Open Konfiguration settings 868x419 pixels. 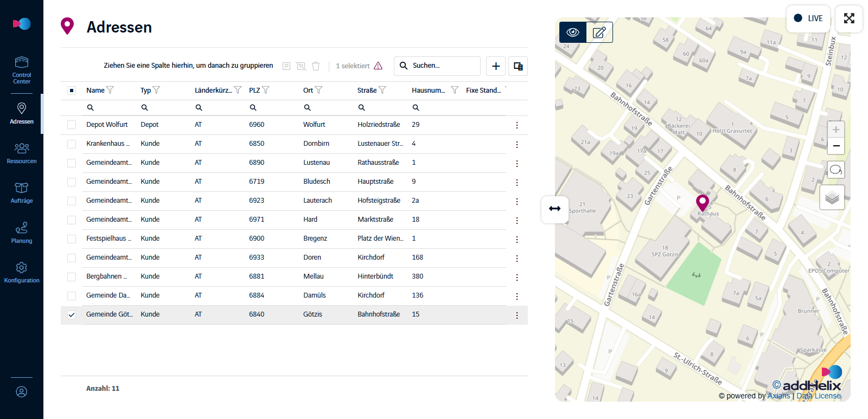tap(22, 272)
